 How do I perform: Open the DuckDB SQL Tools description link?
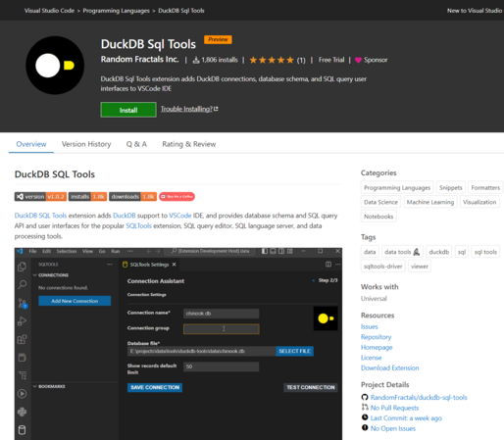click(x=40, y=216)
